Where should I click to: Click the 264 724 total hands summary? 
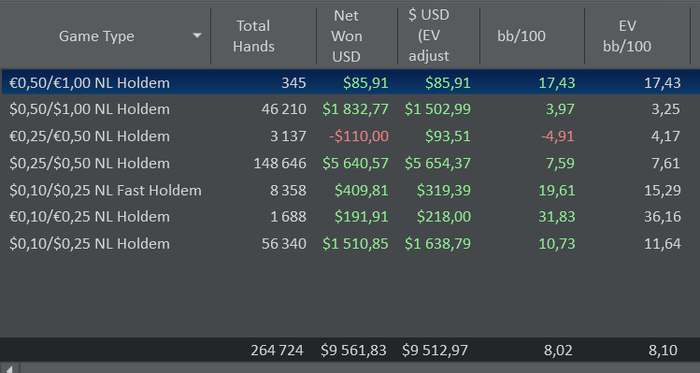[x=277, y=350]
